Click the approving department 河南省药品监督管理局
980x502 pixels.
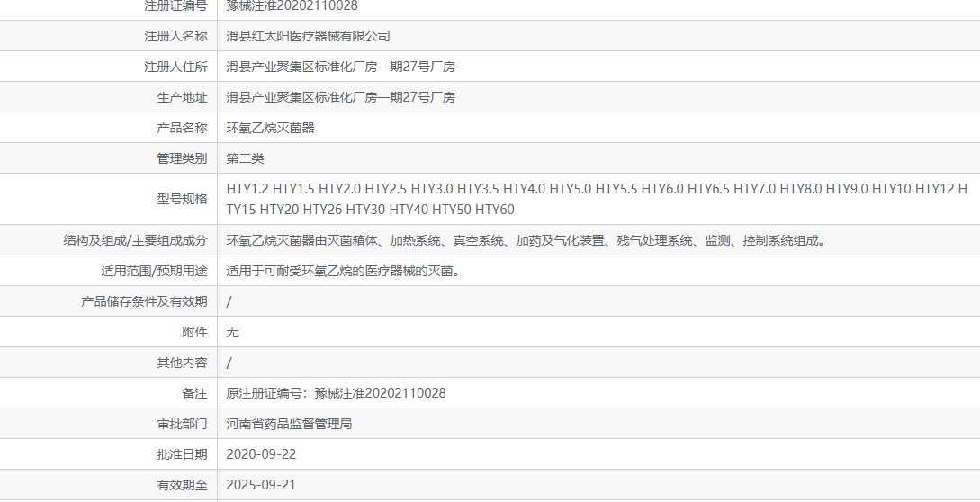[x=289, y=424]
